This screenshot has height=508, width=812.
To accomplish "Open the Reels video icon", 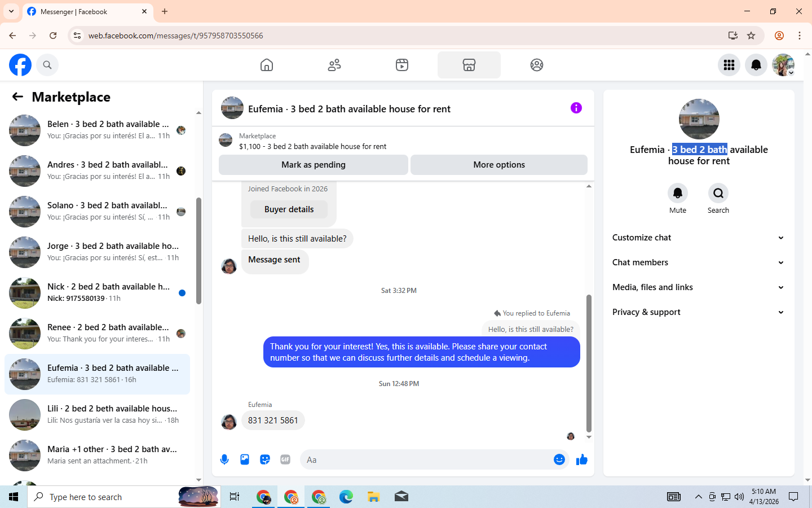I will point(402,65).
